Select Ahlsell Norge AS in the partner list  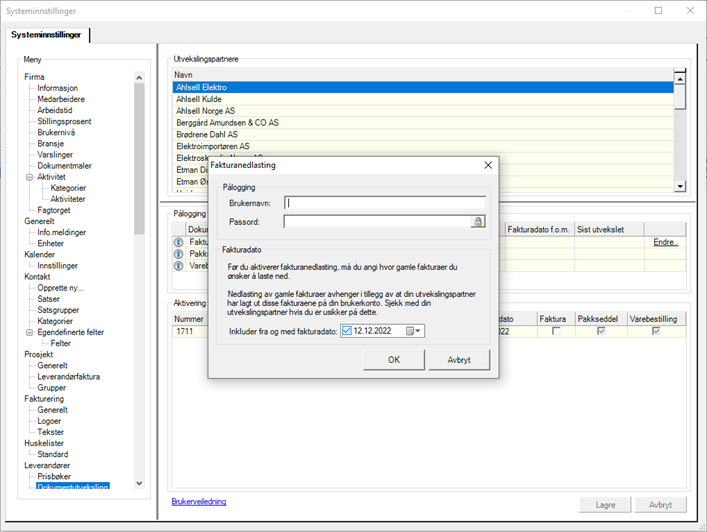(423, 111)
